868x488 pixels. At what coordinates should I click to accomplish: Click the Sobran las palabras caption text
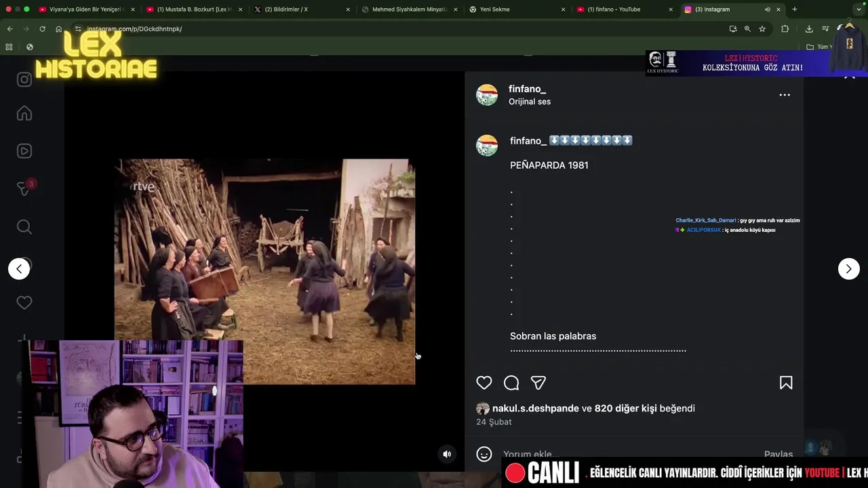553,336
